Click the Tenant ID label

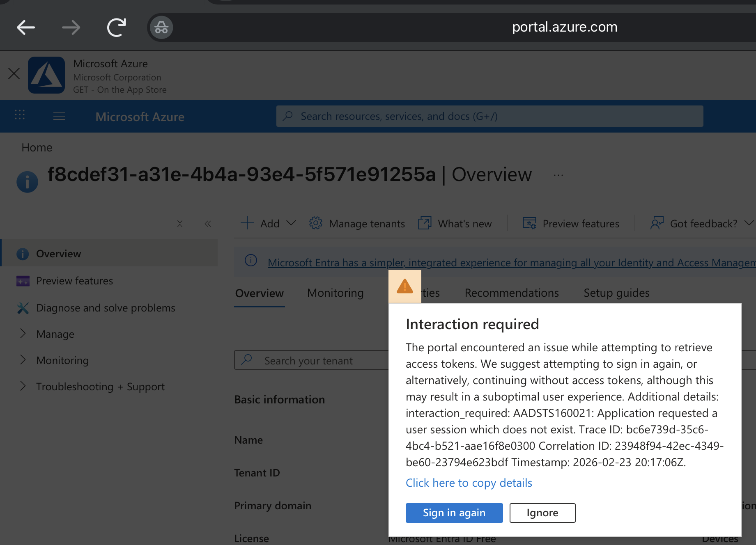tap(257, 473)
